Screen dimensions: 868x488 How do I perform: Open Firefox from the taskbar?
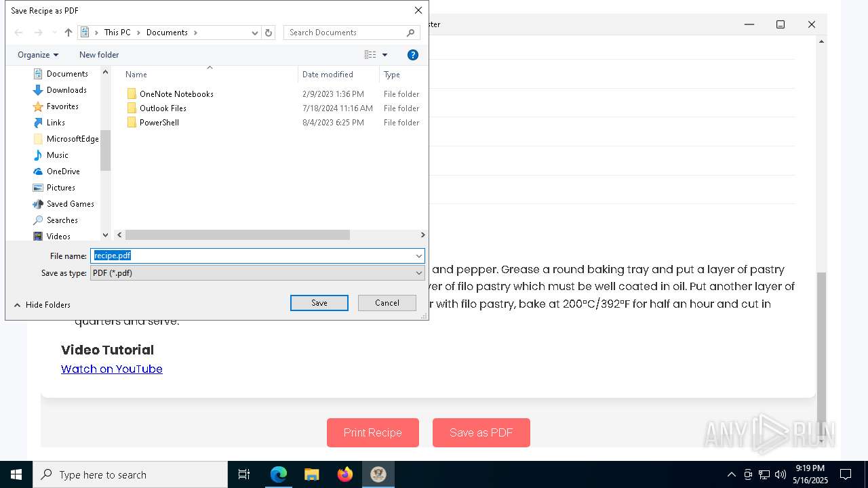[x=344, y=474]
